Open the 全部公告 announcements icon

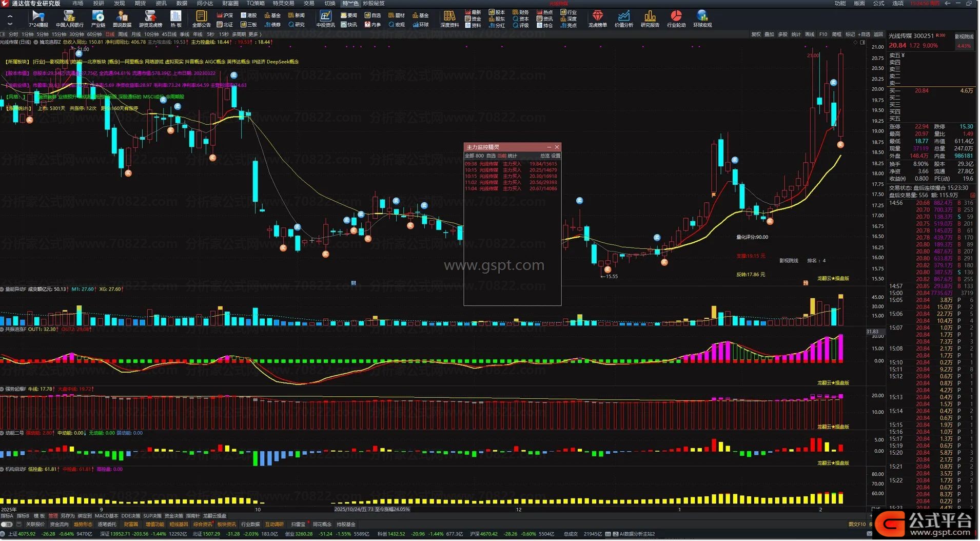[x=201, y=18]
